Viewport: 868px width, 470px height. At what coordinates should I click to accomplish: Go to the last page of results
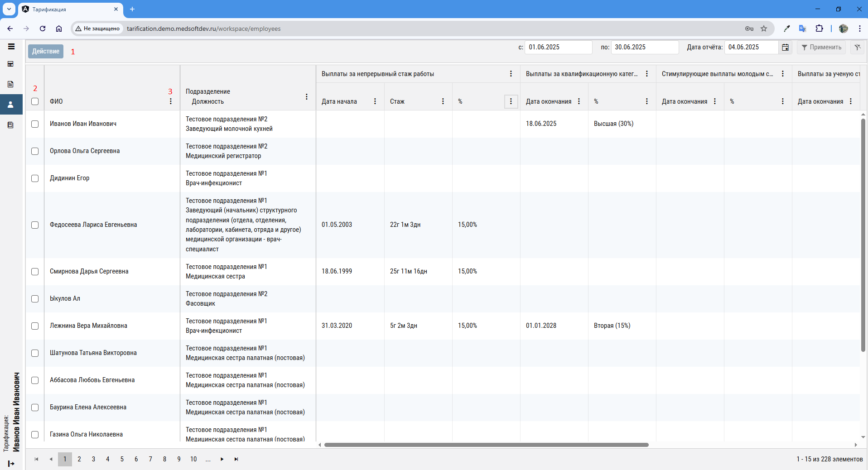(236, 459)
